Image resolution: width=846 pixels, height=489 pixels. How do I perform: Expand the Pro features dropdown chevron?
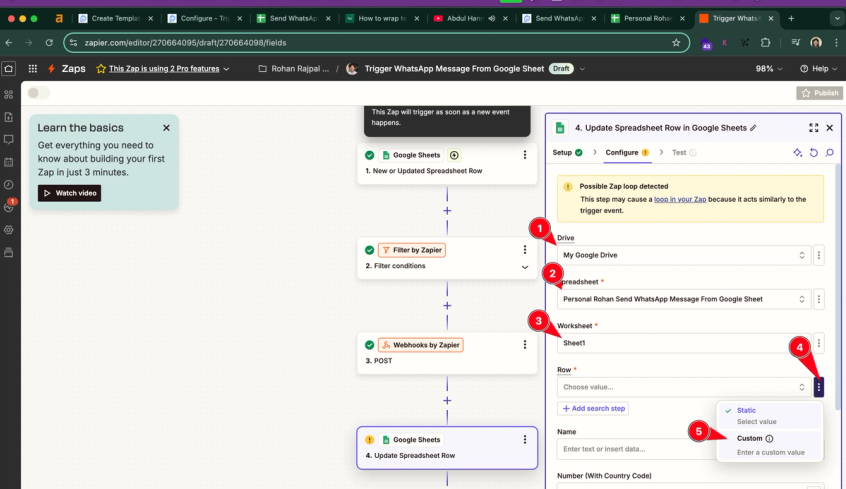pos(226,69)
